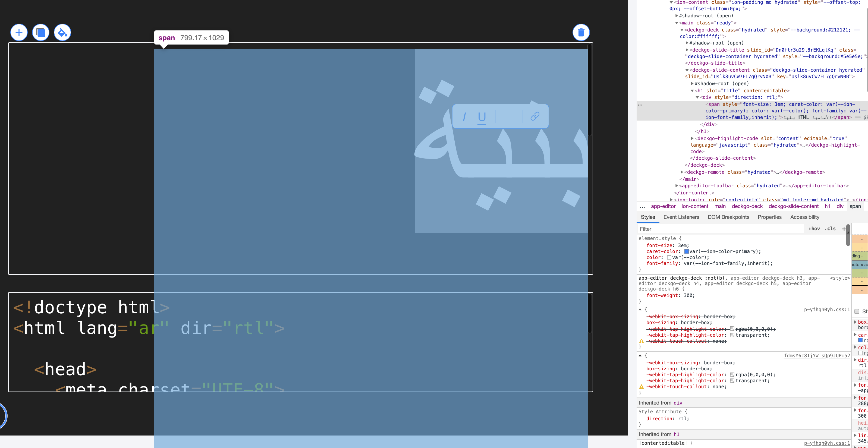Screen dimensions: 868x448
Task: Click the <!doctype html> line in the code block
Action: (91, 307)
